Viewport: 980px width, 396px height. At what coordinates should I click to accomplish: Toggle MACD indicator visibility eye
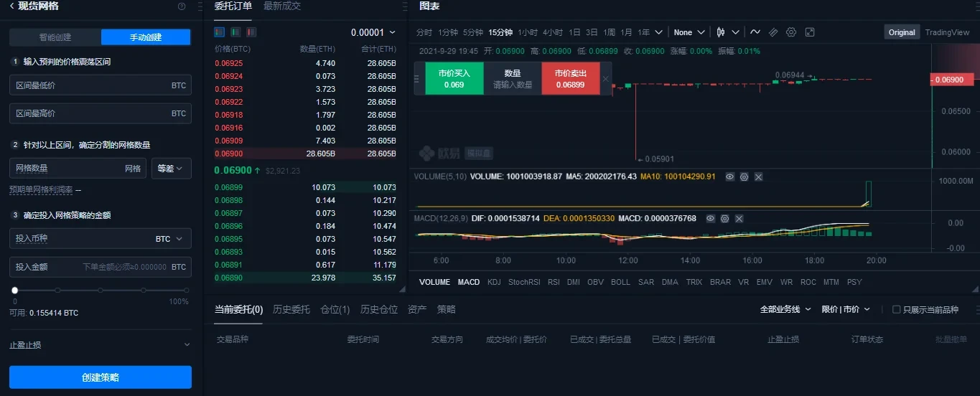(710, 218)
